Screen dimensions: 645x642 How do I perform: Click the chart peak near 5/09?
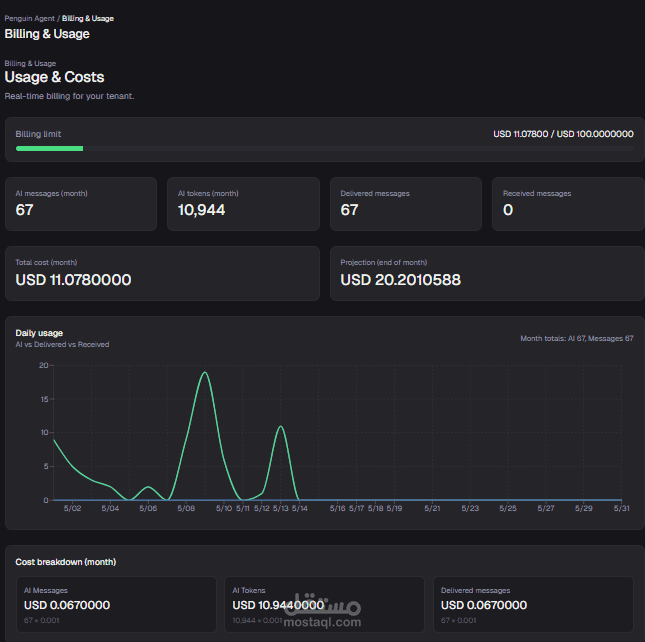[x=205, y=373]
